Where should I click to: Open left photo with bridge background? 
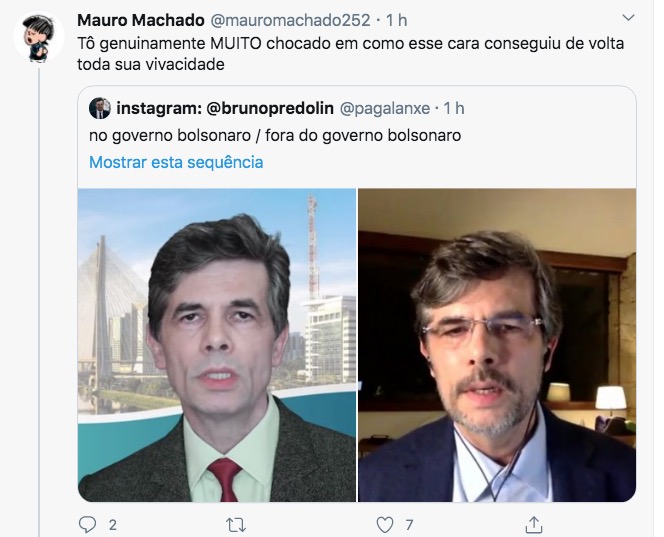pos(217,345)
